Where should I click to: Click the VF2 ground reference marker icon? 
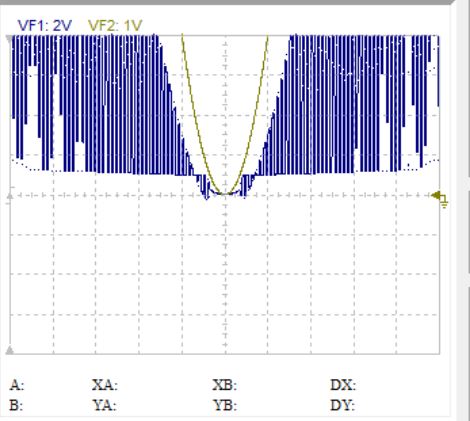(440, 199)
